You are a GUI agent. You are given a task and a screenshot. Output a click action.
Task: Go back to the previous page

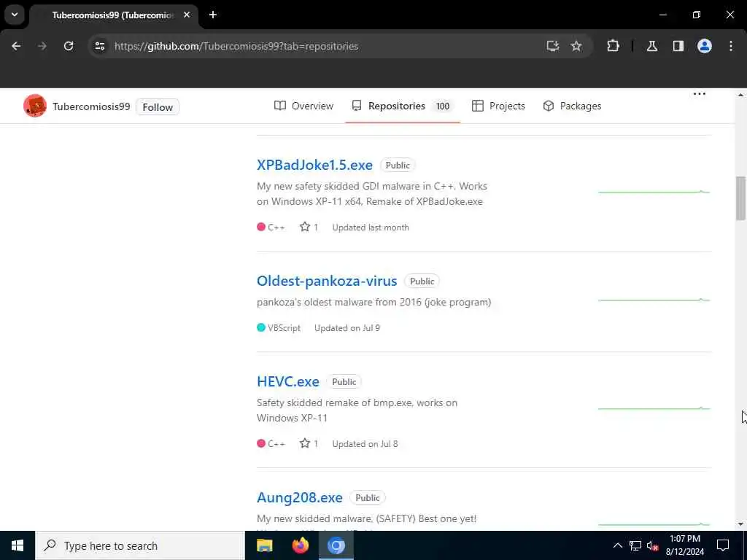coord(16,46)
